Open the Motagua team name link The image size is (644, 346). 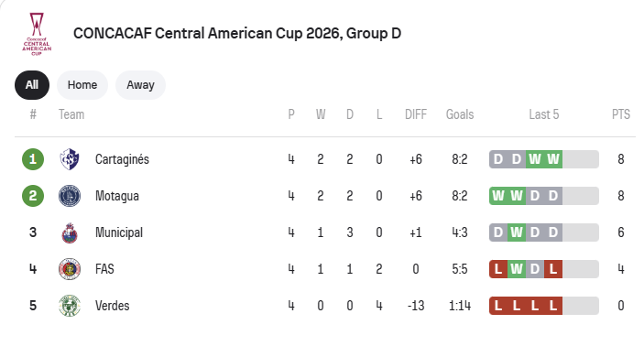point(117,196)
